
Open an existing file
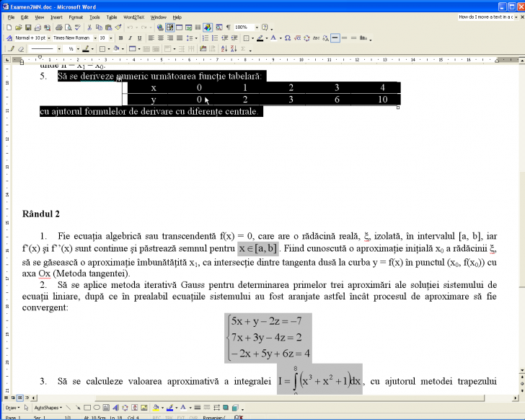19,27
